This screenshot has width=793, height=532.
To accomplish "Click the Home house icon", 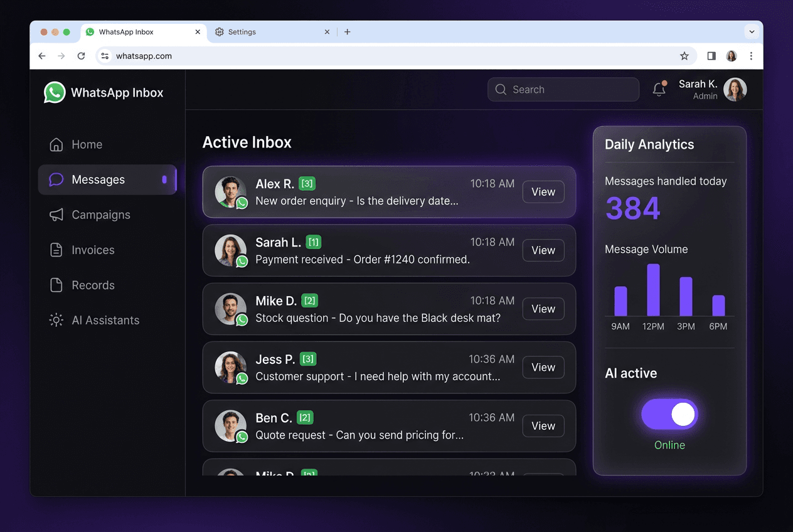I will [x=56, y=144].
